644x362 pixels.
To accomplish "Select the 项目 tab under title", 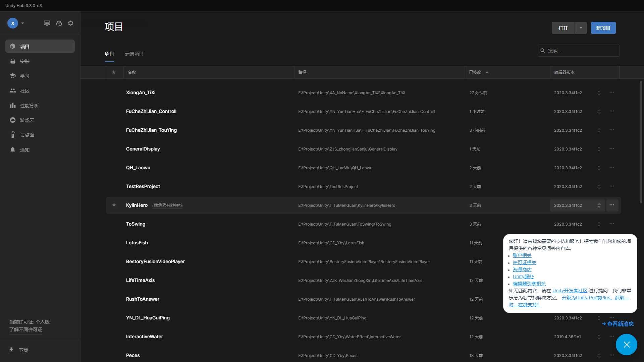I will click(109, 54).
